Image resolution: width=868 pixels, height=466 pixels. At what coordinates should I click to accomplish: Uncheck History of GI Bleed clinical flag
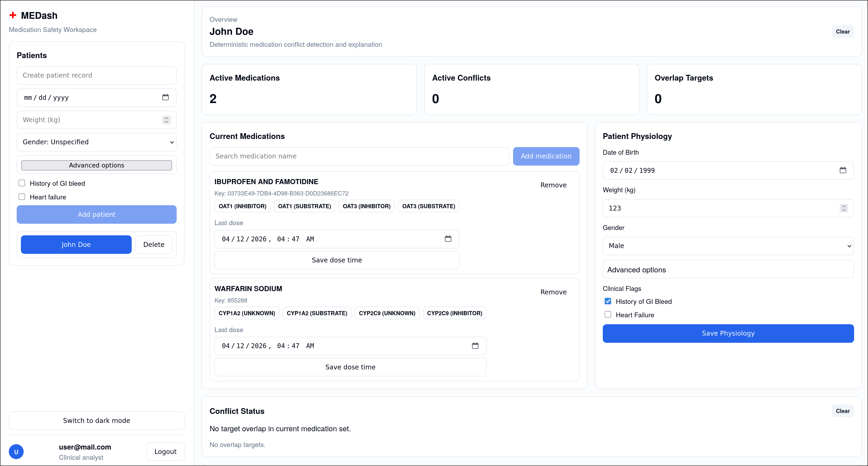[608, 301]
